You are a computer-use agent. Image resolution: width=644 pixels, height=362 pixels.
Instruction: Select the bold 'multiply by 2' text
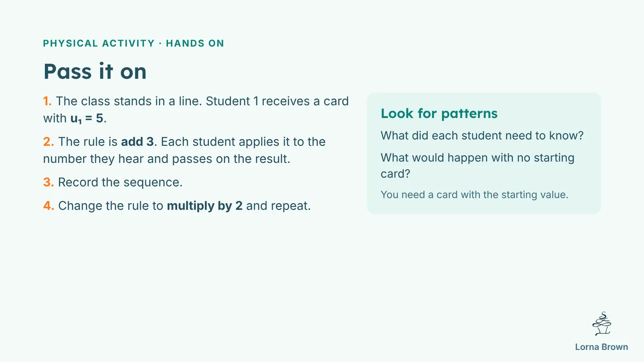pos(205,206)
